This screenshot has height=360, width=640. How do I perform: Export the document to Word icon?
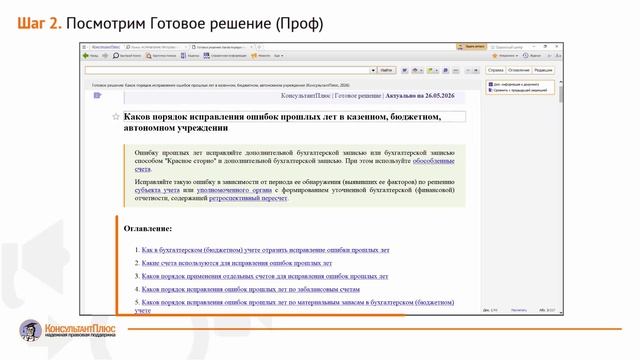(x=404, y=70)
